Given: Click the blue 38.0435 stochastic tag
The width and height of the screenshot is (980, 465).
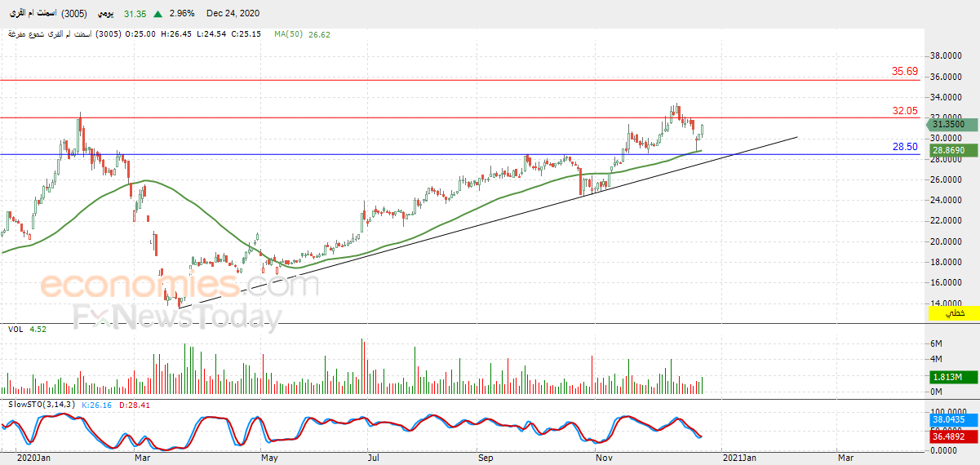Looking at the screenshot, I should (x=949, y=420).
